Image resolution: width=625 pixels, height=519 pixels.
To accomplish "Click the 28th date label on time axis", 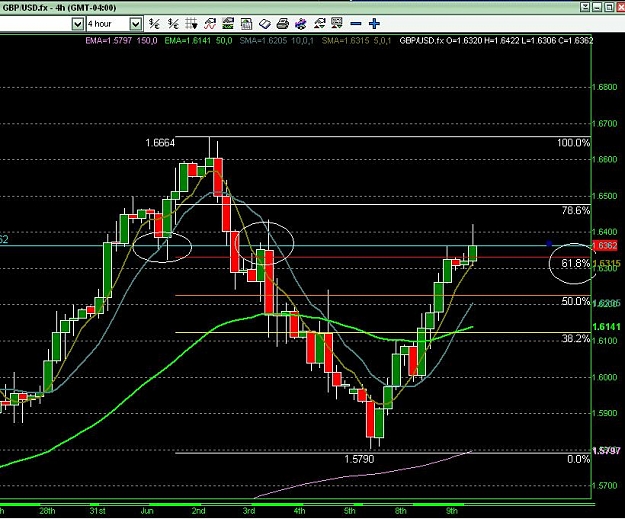I will click(47, 511).
